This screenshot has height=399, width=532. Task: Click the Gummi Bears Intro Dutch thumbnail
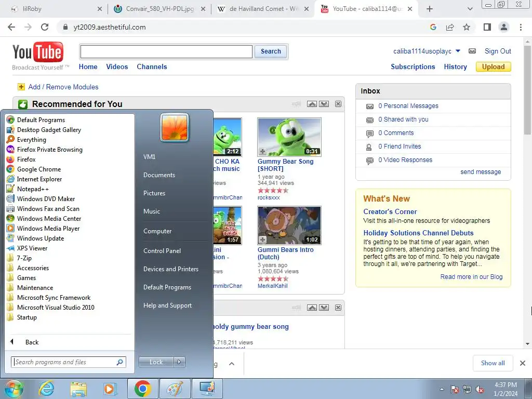tap(289, 225)
